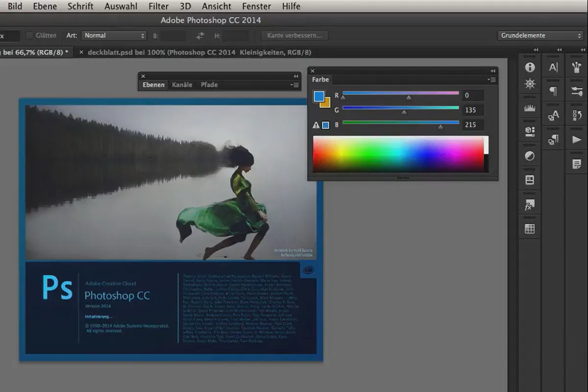Screen dimensions: 588x392
Task: Select the Farbe panel tab
Action: [x=320, y=79]
